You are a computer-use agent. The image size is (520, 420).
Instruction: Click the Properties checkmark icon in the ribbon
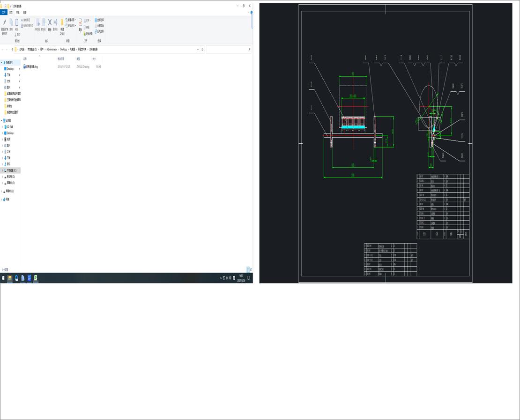pos(80,22)
